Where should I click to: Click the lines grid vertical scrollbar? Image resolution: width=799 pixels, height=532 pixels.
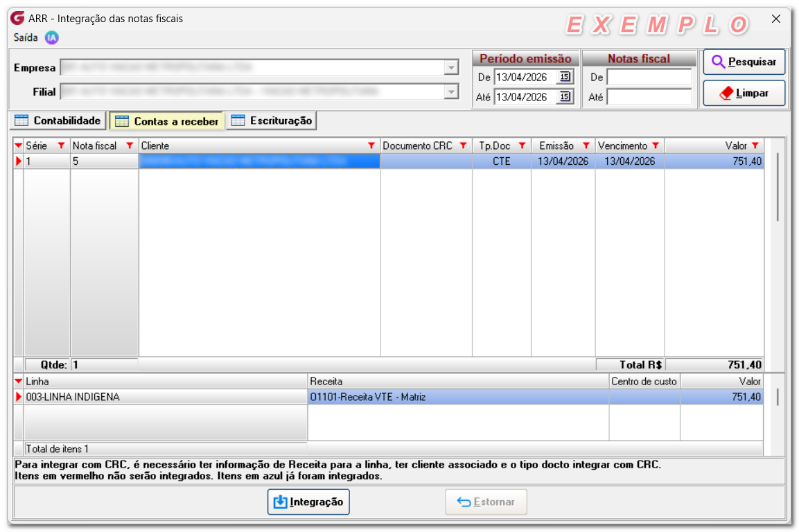[778, 398]
